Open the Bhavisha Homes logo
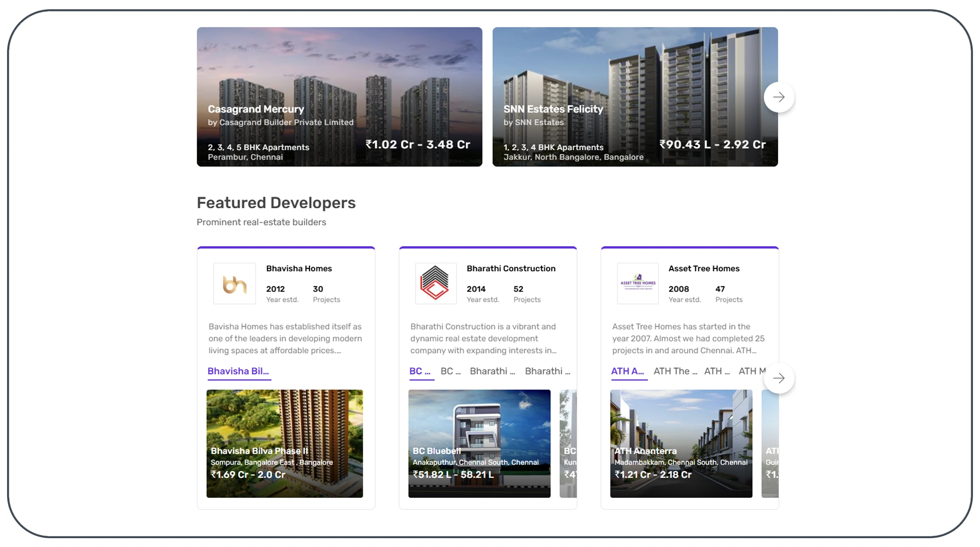This screenshot has height=547, width=980. (235, 284)
